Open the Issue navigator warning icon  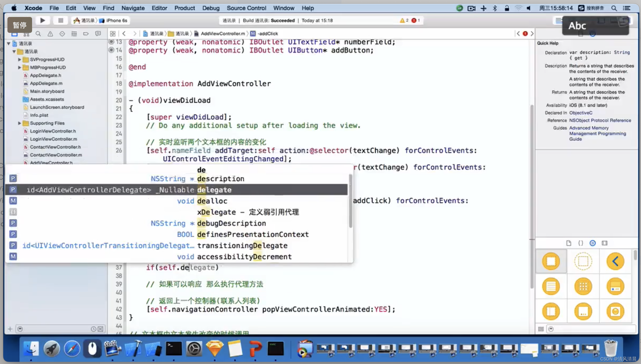(x=50, y=34)
